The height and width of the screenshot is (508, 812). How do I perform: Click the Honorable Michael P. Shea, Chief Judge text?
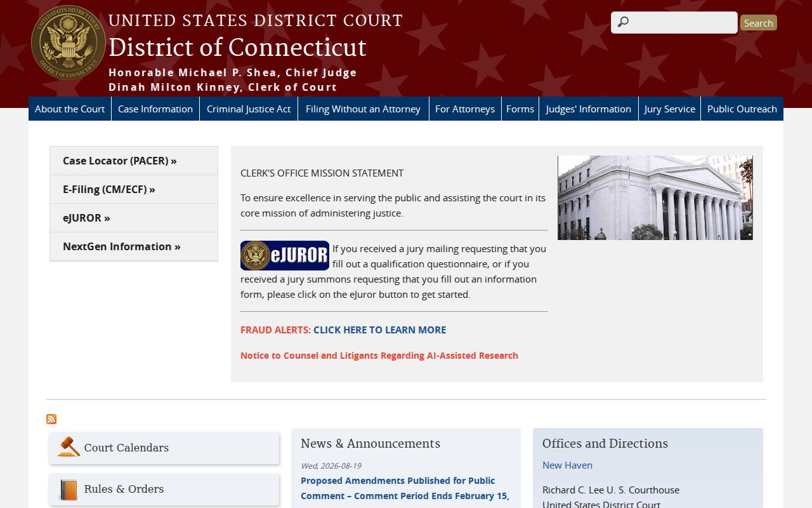(233, 72)
